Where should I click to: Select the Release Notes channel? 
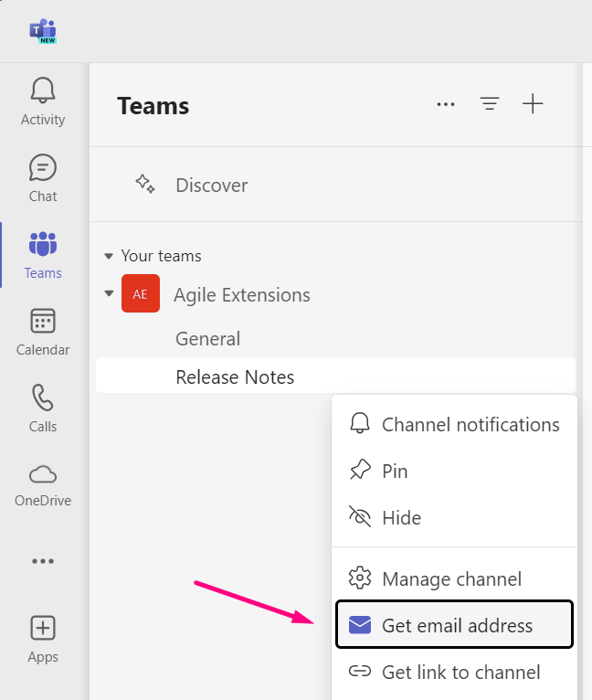point(336,377)
